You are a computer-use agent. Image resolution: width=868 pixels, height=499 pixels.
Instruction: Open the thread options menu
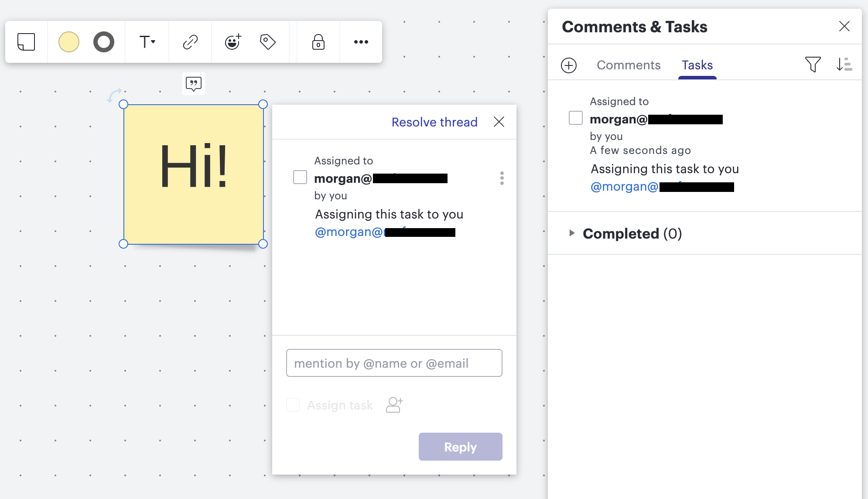pyautogui.click(x=502, y=178)
